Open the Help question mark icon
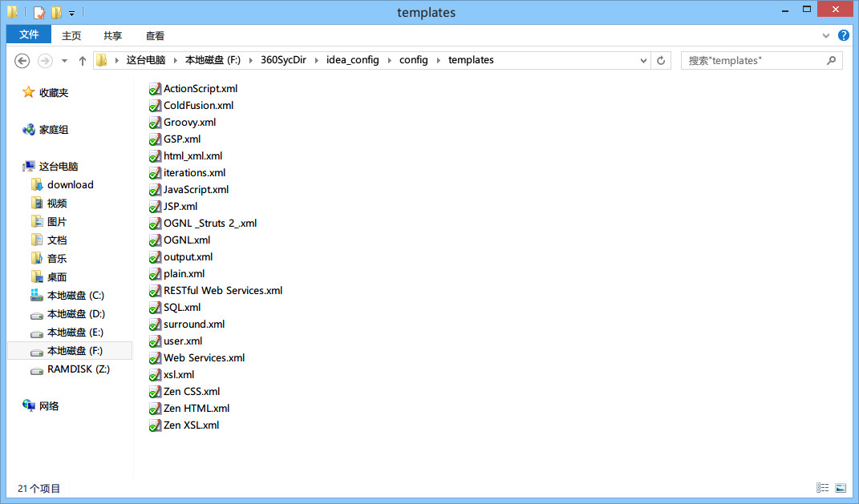 844,35
